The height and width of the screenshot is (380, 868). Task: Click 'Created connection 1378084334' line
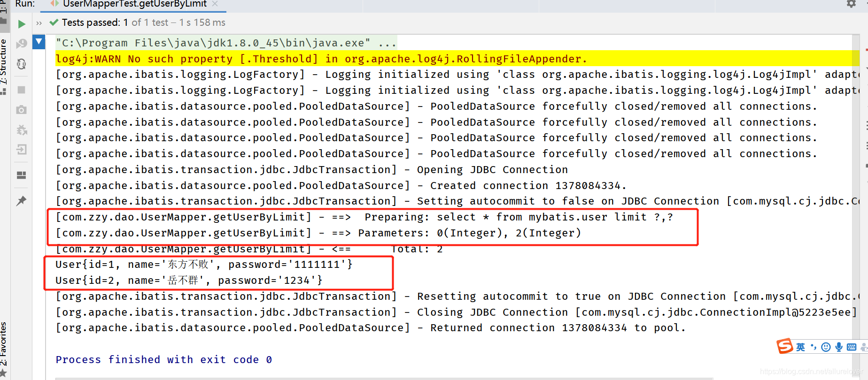click(341, 185)
